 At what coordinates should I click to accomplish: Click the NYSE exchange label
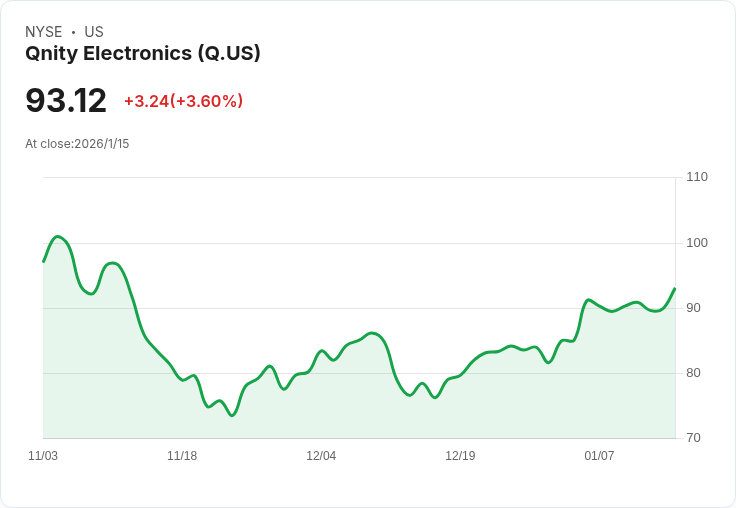pos(45,32)
